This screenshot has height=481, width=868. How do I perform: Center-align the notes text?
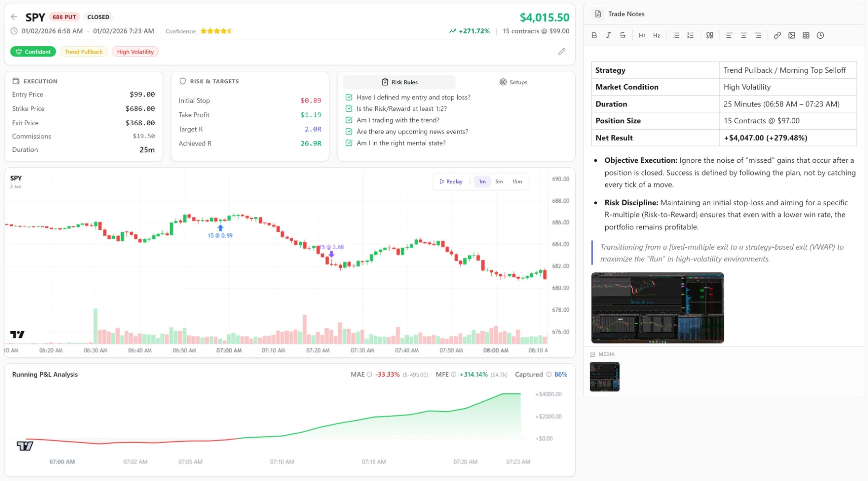pyautogui.click(x=744, y=35)
